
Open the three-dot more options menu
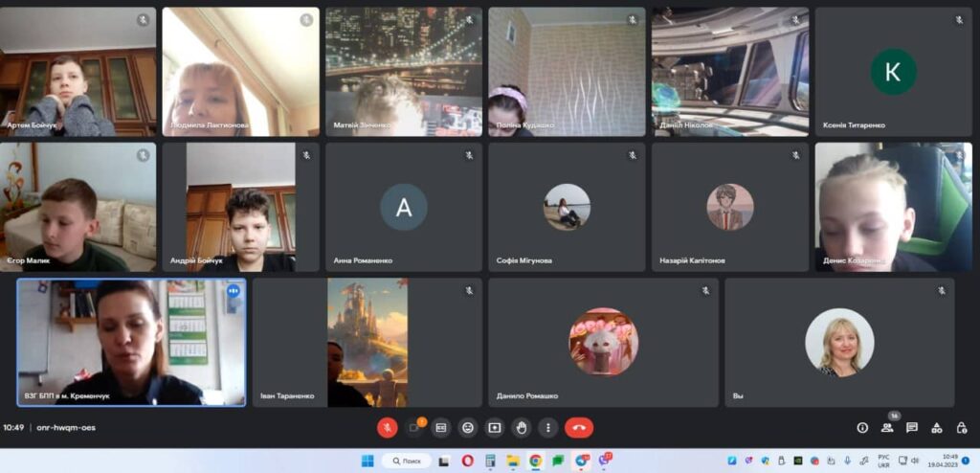547,428
